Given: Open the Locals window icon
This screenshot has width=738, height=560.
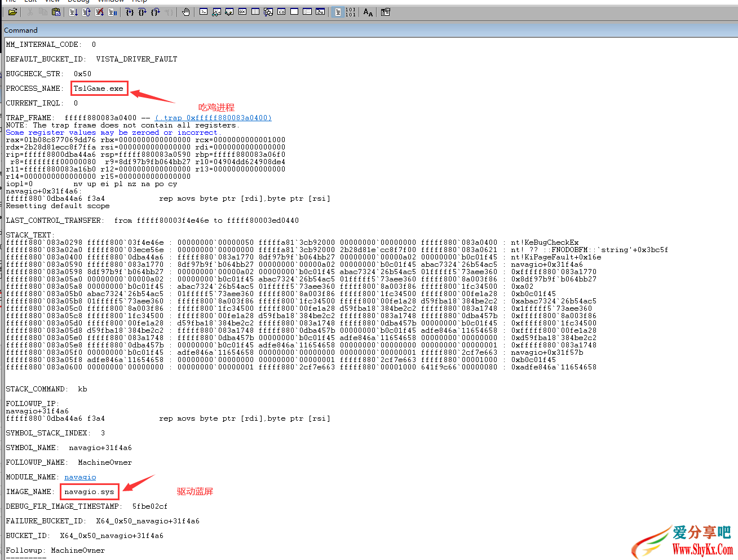Looking at the screenshot, I should point(229,12).
